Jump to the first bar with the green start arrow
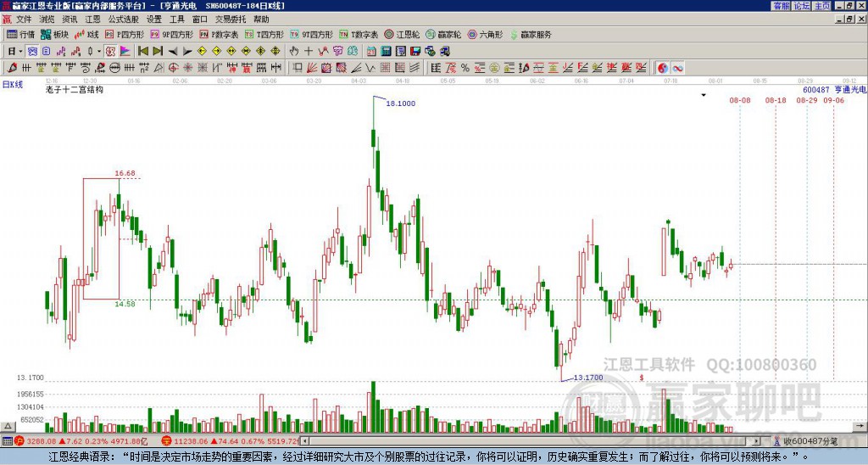This screenshot has height=465, width=868. tap(142, 51)
